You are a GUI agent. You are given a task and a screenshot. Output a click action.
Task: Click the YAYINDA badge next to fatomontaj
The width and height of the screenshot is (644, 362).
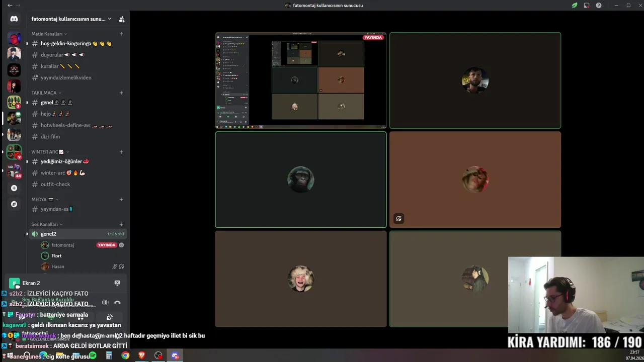107,245
